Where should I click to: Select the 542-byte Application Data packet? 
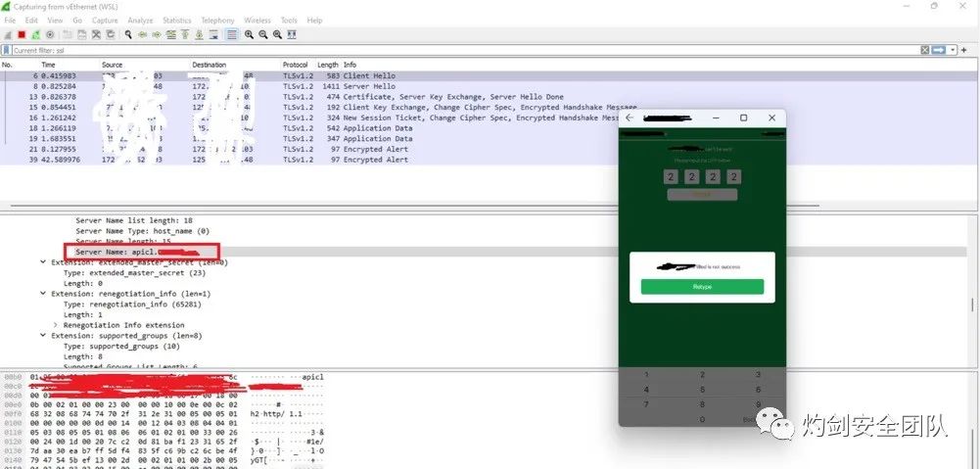click(488, 128)
